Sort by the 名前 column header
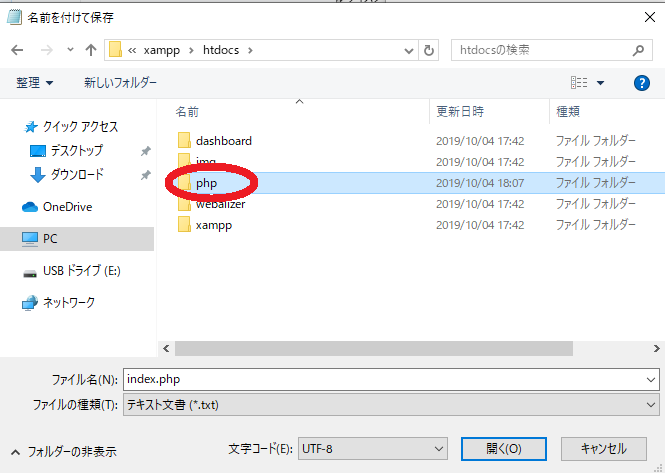The width and height of the screenshot is (665, 473). pos(187,112)
